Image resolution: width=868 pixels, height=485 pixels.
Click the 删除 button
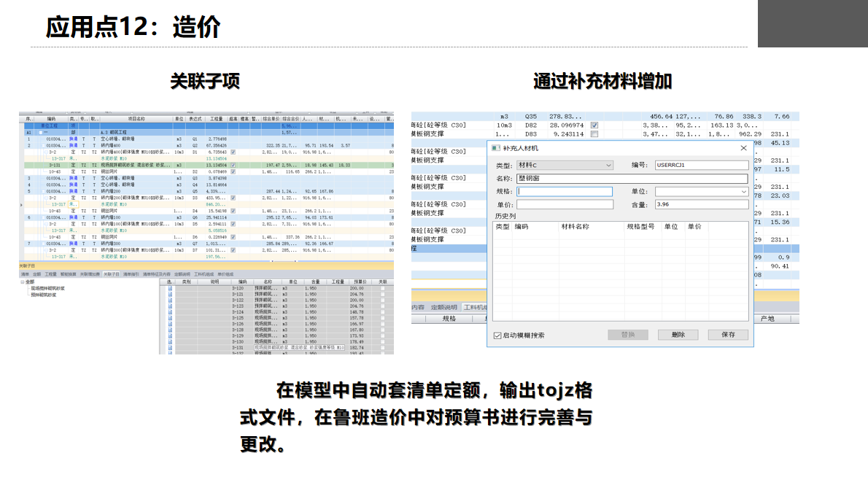[x=678, y=335]
